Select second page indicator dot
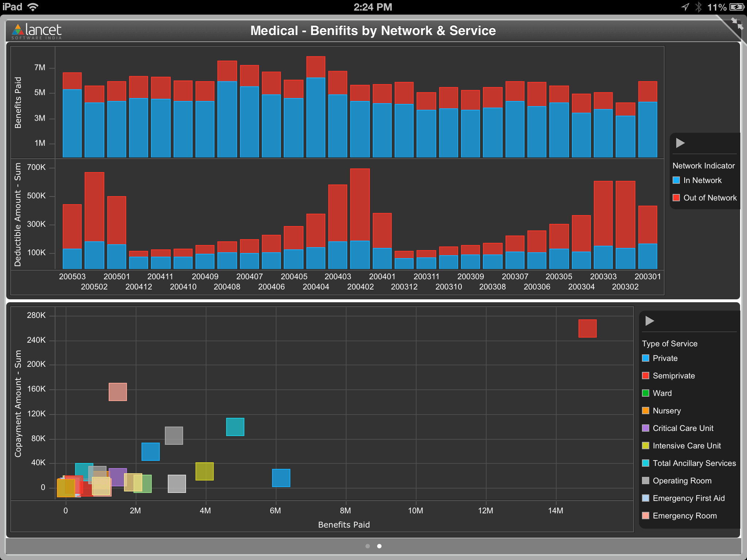This screenshot has width=747, height=560. point(379,546)
